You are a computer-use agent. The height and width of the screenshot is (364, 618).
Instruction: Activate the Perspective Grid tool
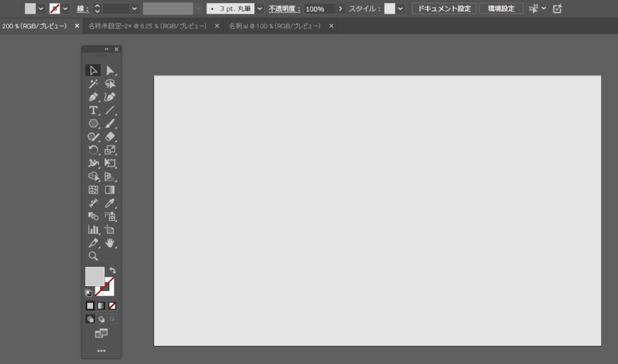coord(110,176)
